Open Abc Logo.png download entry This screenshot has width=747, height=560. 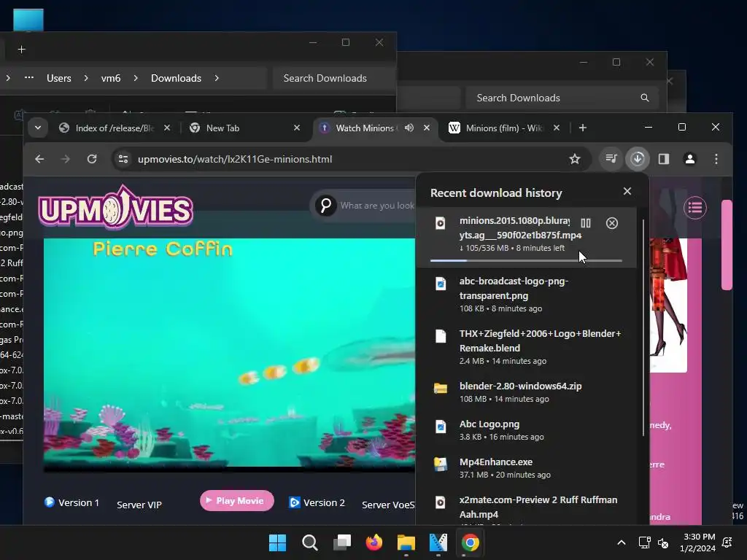click(x=527, y=429)
